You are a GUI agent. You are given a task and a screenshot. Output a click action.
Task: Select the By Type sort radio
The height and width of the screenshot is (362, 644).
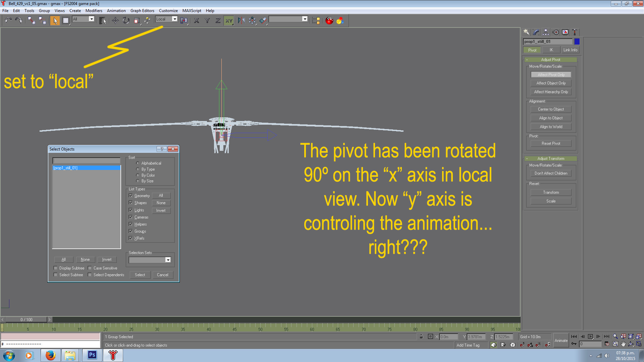coord(138,169)
